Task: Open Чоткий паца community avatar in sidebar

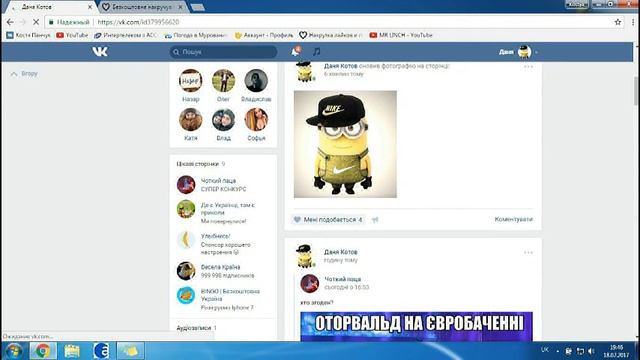Action: click(186, 184)
